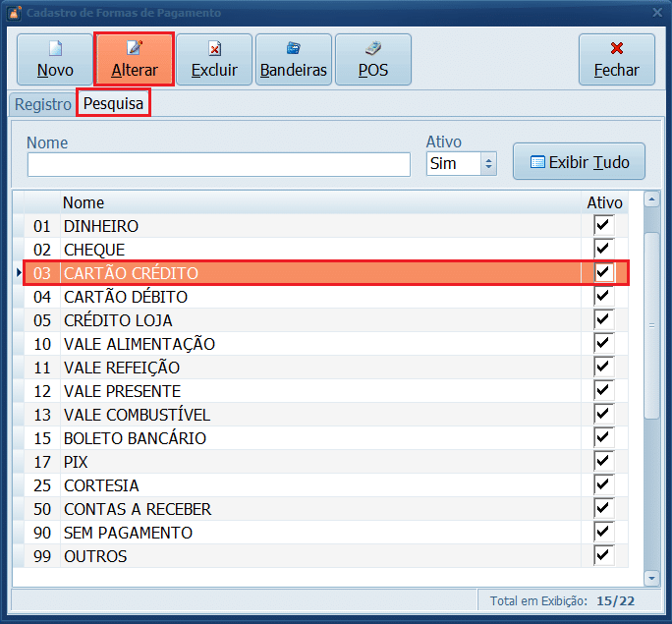
Task: Click scrollbar down arrow in list
Action: [x=651, y=579]
